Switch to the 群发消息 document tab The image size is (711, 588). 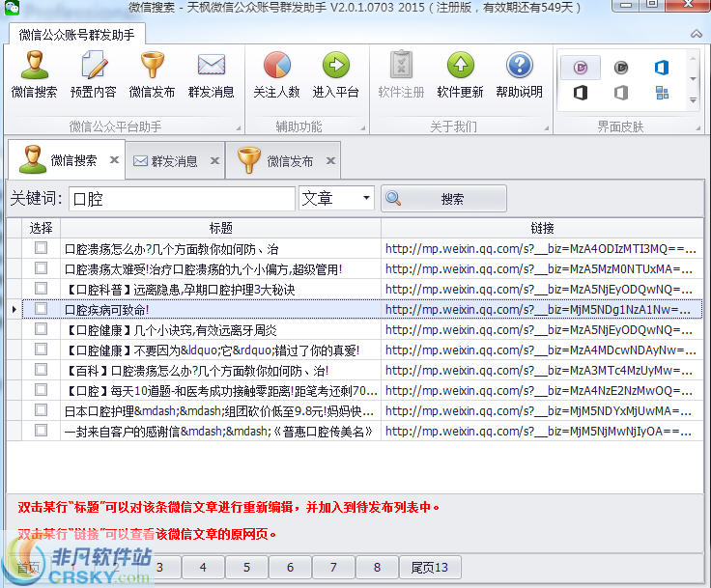(175, 160)
